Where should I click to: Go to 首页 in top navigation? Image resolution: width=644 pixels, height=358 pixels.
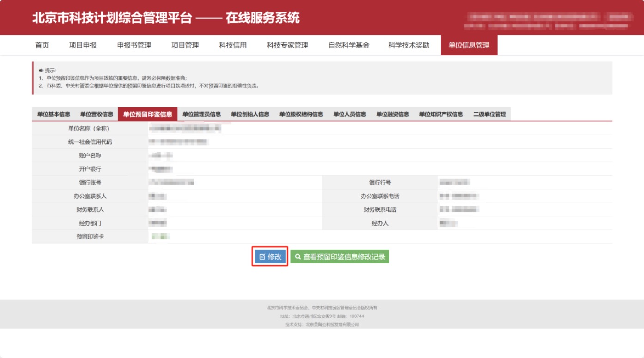pyautogui.click(x=42, y=45)
